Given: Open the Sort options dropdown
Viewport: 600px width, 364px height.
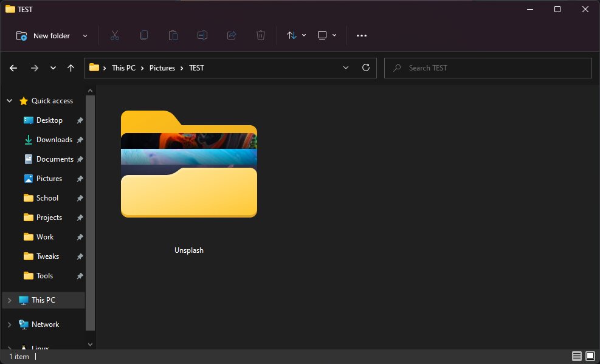Looking at the screenshot, I should point(296,36).
